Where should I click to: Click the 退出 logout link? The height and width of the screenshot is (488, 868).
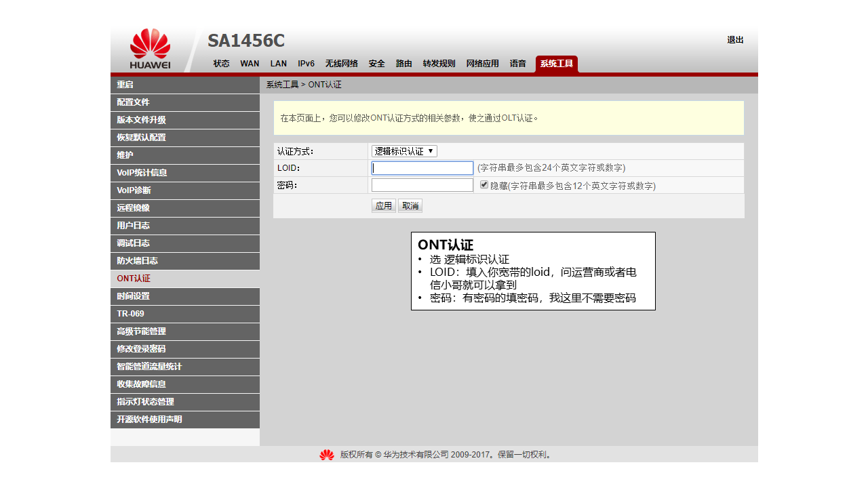735,40
